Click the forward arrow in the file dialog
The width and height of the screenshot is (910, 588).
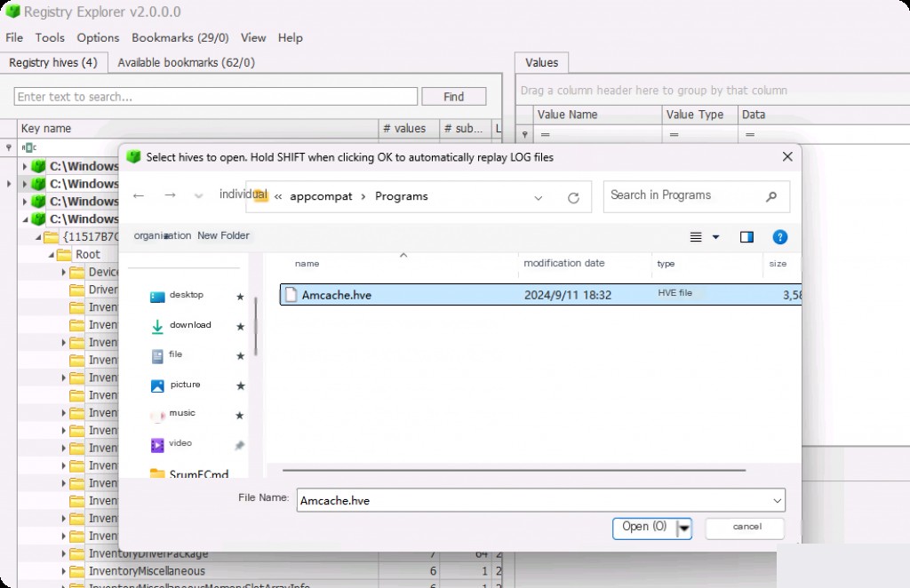[170, 195]
